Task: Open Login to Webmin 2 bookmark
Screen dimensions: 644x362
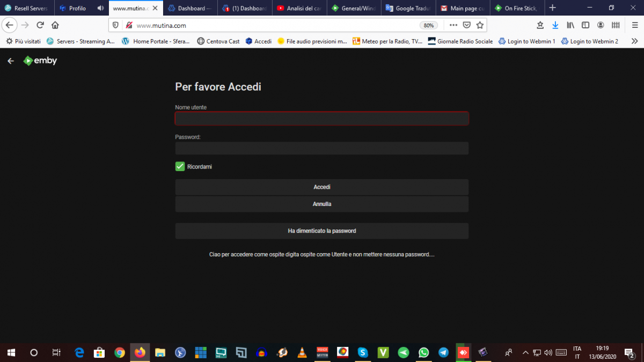Action: [590, 41]
